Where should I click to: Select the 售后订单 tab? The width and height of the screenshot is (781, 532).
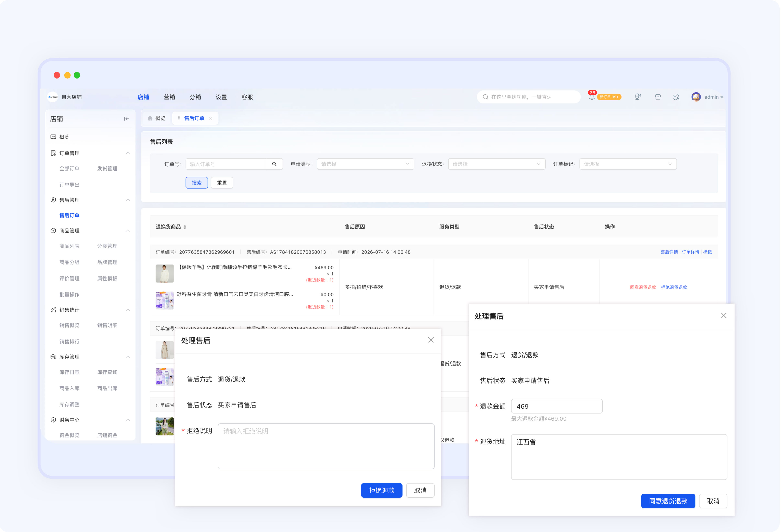coord(194,118)
